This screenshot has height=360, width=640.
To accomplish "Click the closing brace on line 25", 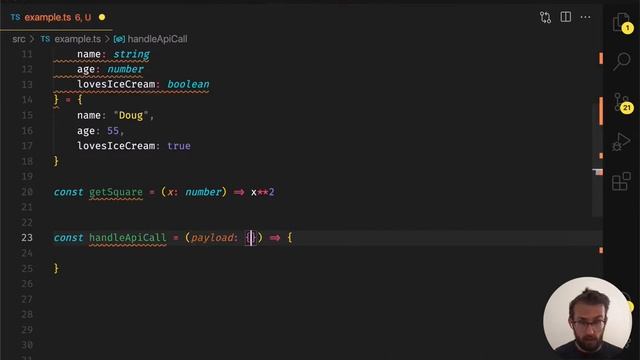I will (x=56, y=268).
